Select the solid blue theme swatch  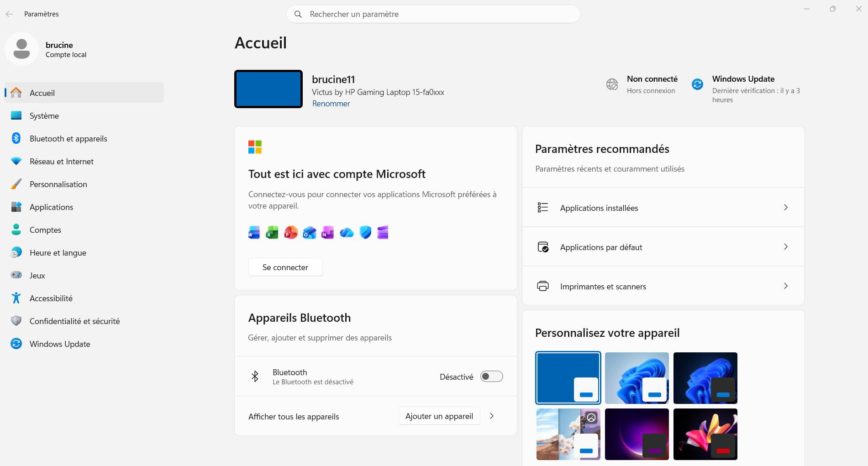tap(568, 378)
